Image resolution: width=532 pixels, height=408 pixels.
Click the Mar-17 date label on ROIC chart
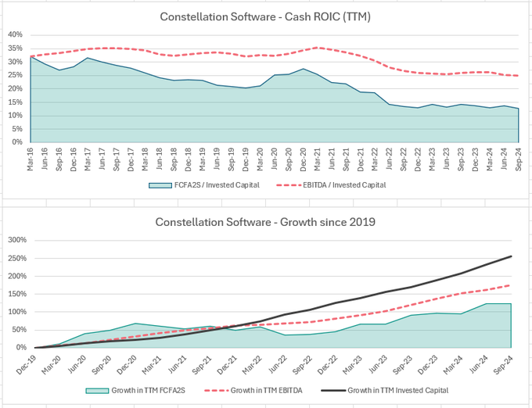pyautogui.click(x=88, y=159)
